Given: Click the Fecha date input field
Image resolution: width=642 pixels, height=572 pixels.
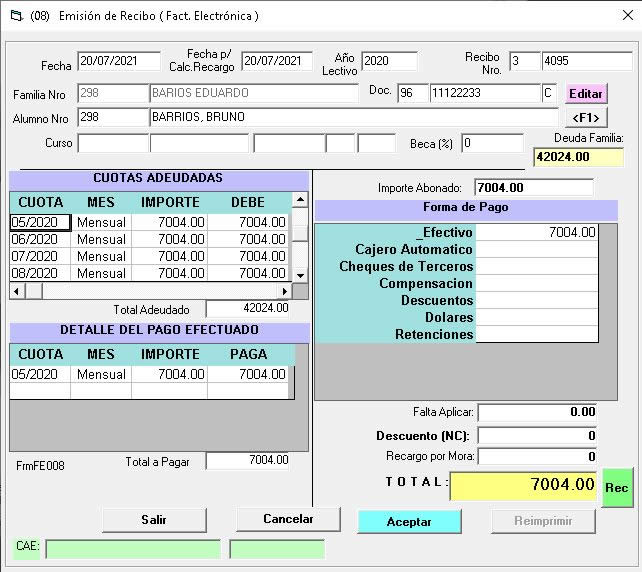Looking at the screenshot, I should click(118, 61).
